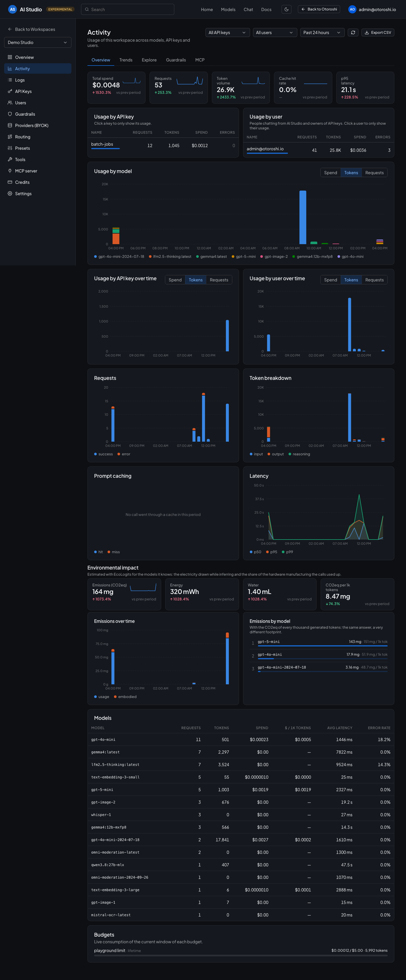Open MCP server in the sidebar
The image size is (406, 980).
[38, 171]
